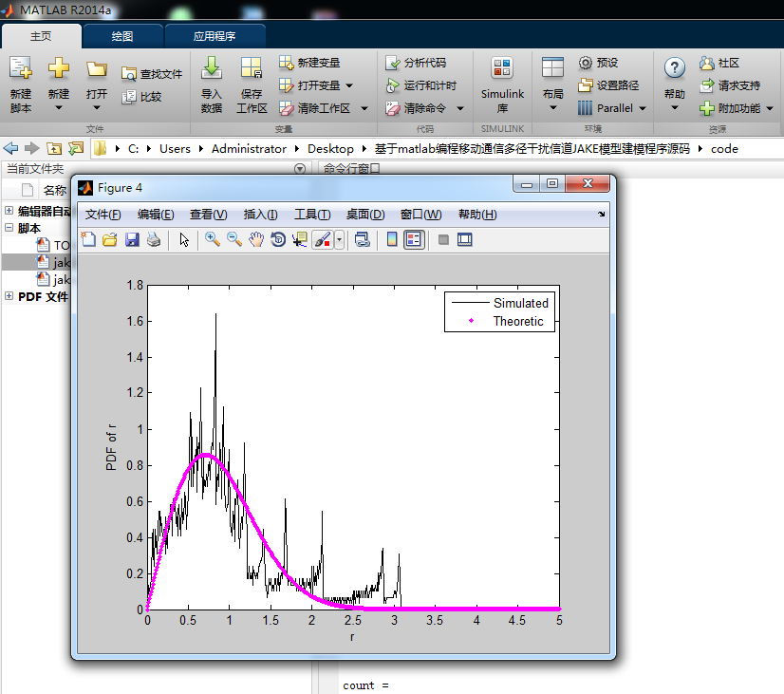Click 新建变量 (New Variable) in the ribbon
The width and height of the screenshot is (784, 694).
[309, 63]
